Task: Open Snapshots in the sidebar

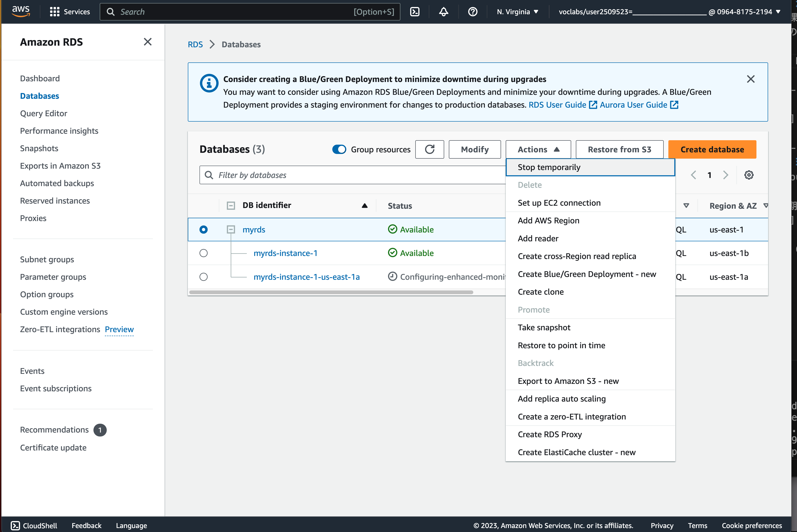Action: click(39, 148)
